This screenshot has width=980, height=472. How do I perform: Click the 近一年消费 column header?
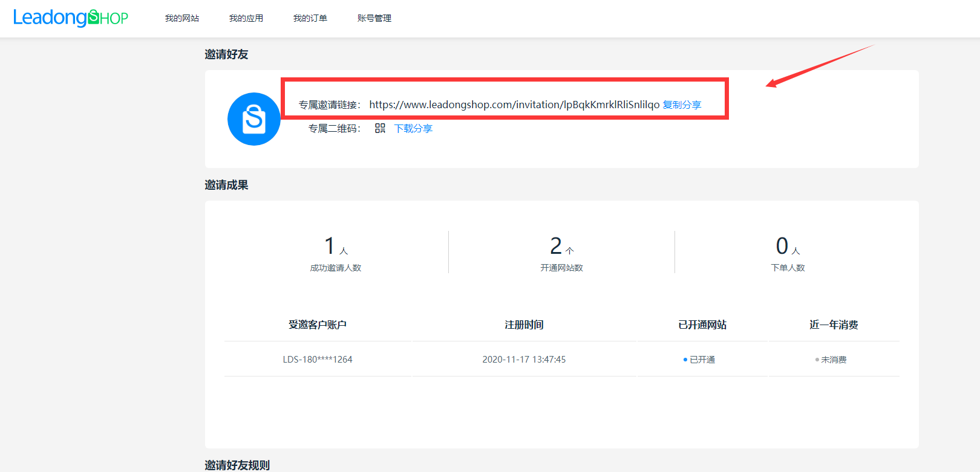pos(834,325)
